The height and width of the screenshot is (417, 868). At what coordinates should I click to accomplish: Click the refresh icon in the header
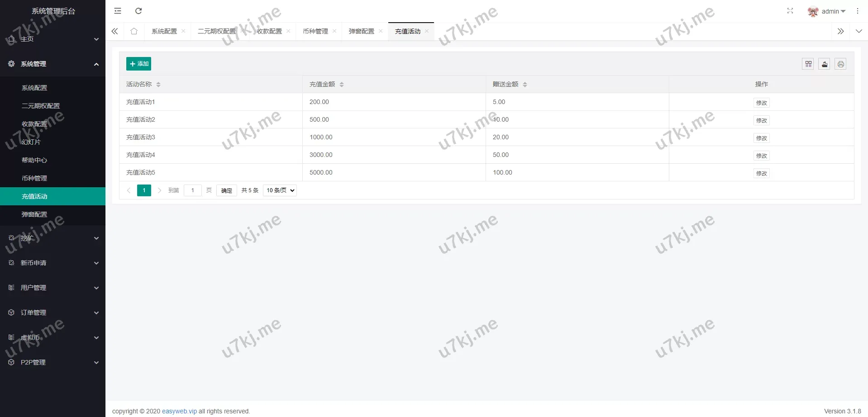138,11
